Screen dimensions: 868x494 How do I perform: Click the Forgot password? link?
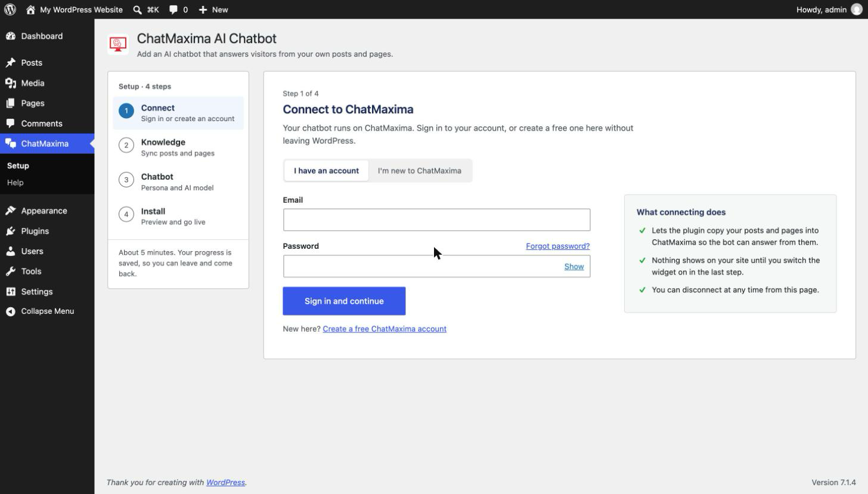(558, 246)
